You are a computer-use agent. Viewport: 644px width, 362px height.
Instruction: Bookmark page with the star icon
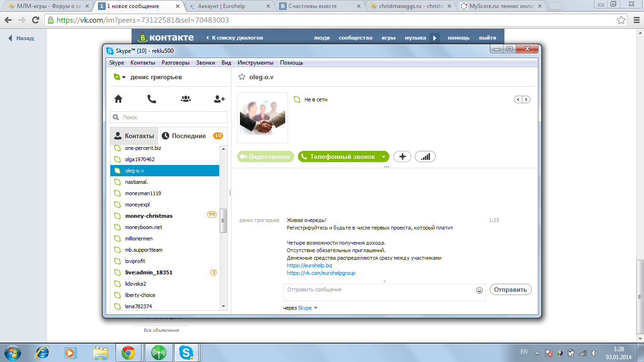click(621, 20)
